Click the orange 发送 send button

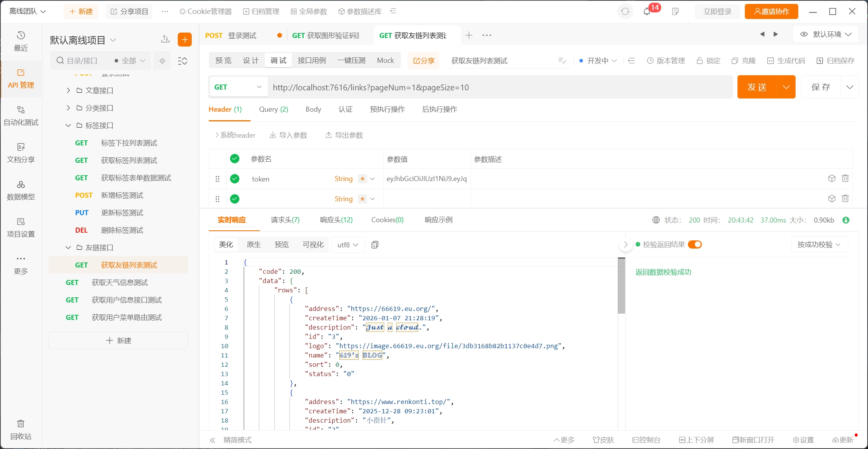(x=757, y=87)
